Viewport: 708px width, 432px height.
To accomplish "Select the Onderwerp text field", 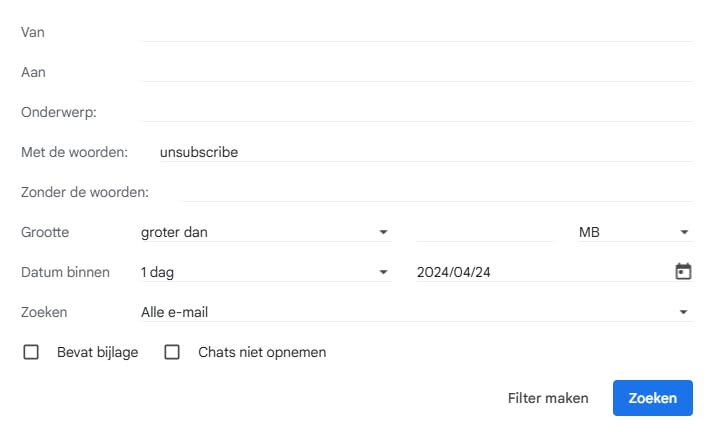I will (416, 112).
